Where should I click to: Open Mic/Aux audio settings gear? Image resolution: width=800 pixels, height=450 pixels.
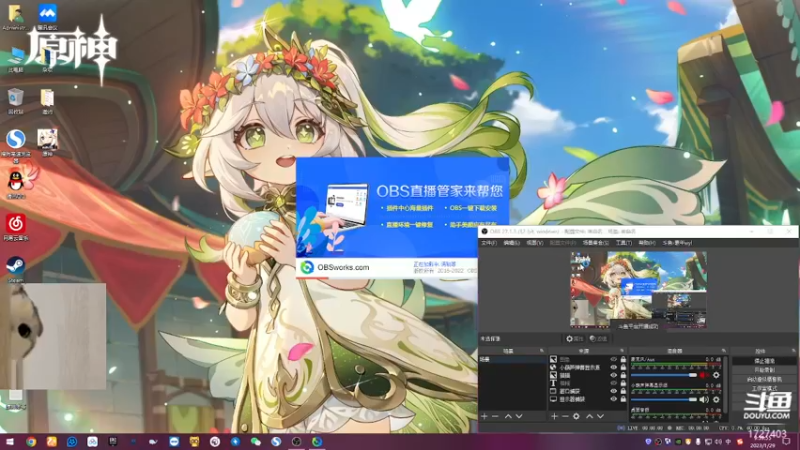point(716,375)
